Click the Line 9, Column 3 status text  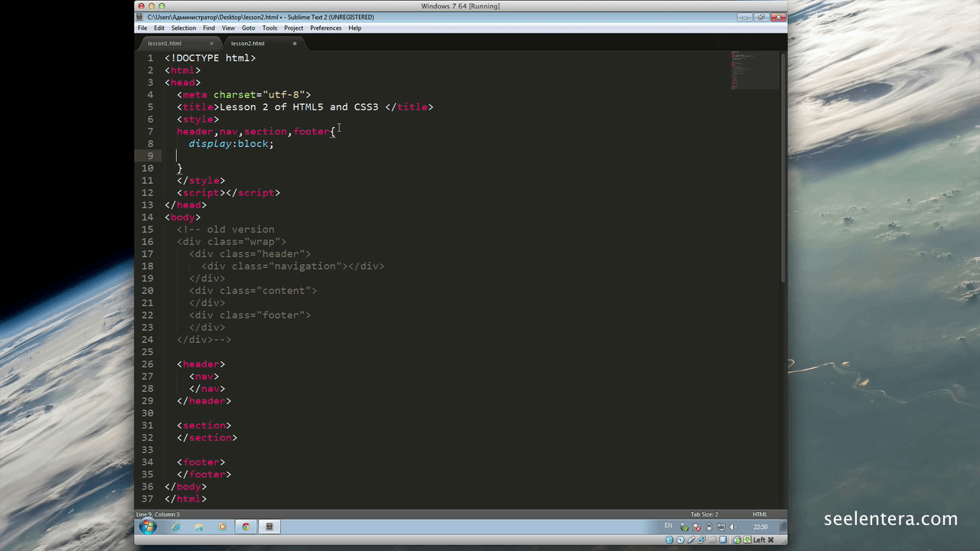click(158, 514)
